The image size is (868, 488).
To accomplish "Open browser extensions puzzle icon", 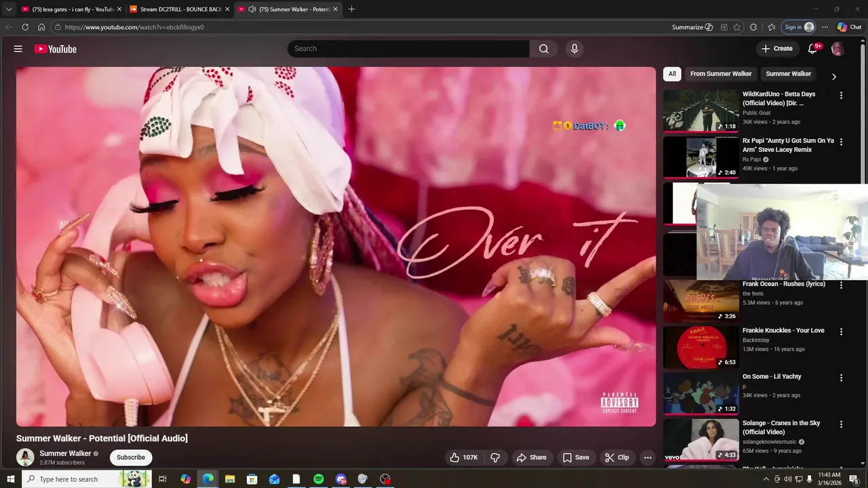I will [753, 27].
